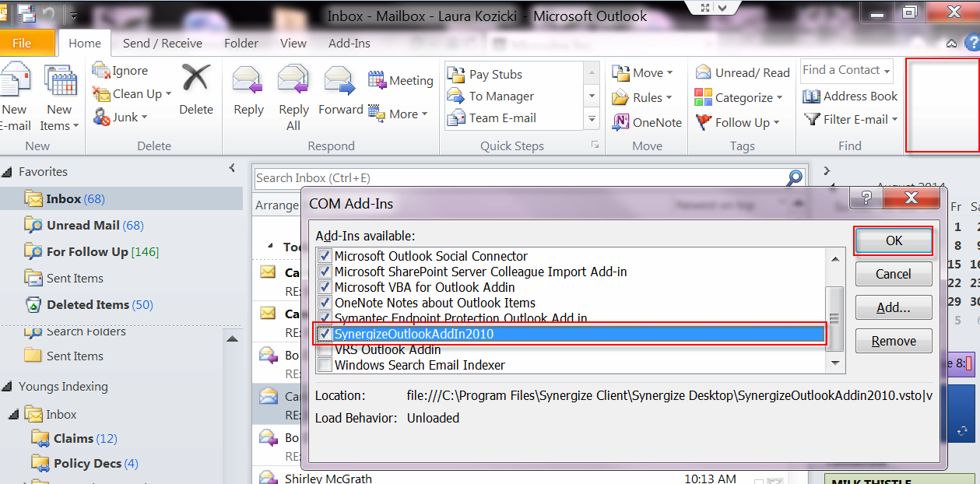Switch to the Send / Receive tab

163,44
